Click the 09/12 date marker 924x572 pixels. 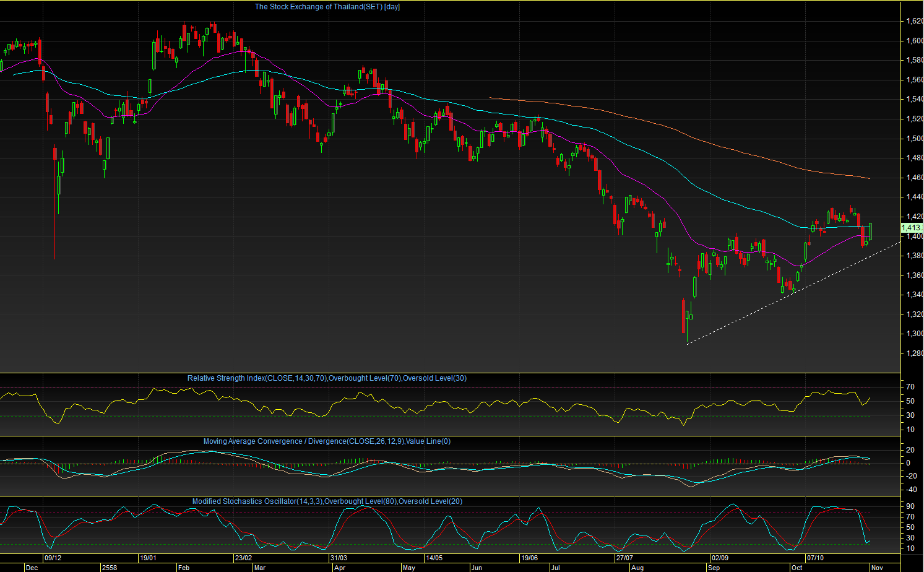click(53, 558)
